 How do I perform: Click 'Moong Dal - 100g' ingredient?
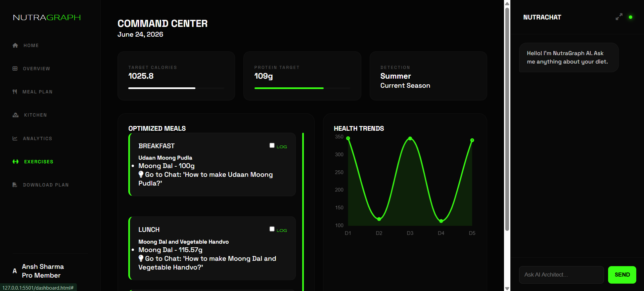166,166
